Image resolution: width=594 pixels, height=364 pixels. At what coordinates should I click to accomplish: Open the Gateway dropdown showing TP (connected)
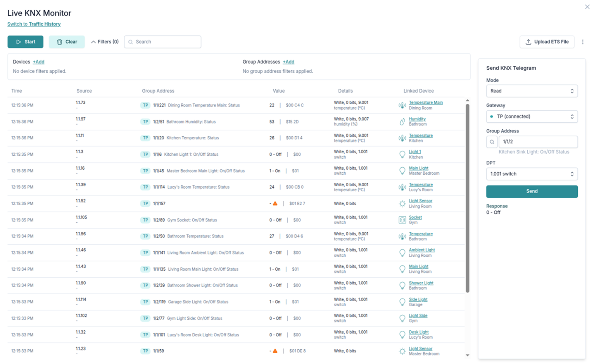(x=532, y=117)
